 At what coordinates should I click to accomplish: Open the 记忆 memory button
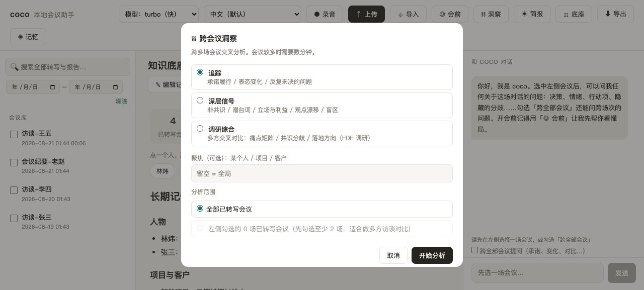[28, 37]
